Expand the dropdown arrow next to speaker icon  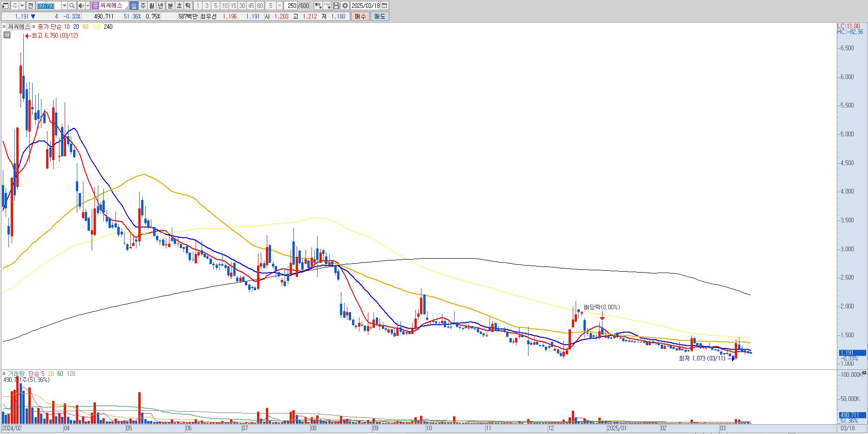[88, 6]
